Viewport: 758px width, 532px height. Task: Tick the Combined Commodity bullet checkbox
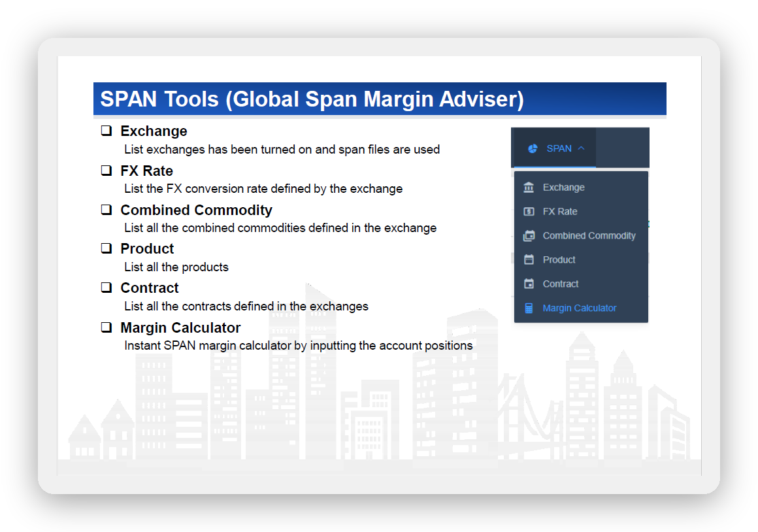point(107,209)
